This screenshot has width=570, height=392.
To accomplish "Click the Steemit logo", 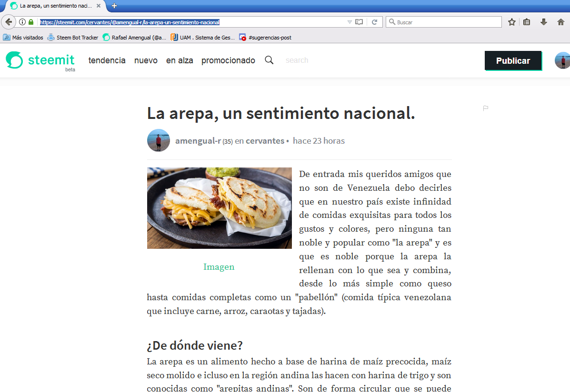I will coord(40,61).
